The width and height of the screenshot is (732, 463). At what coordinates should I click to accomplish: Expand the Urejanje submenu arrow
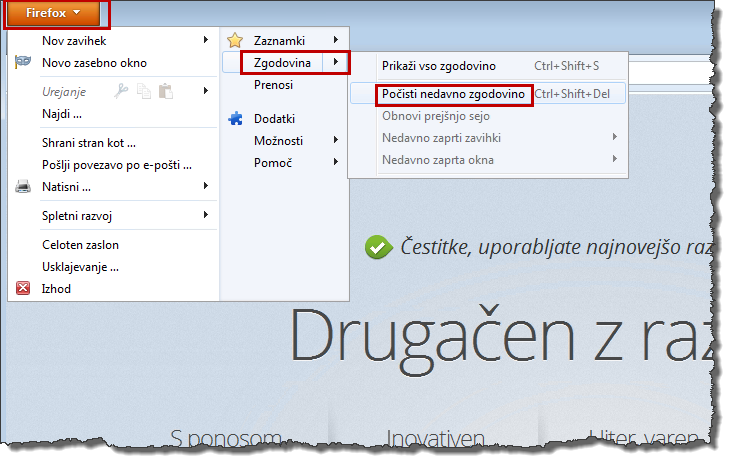pos(206,91)
